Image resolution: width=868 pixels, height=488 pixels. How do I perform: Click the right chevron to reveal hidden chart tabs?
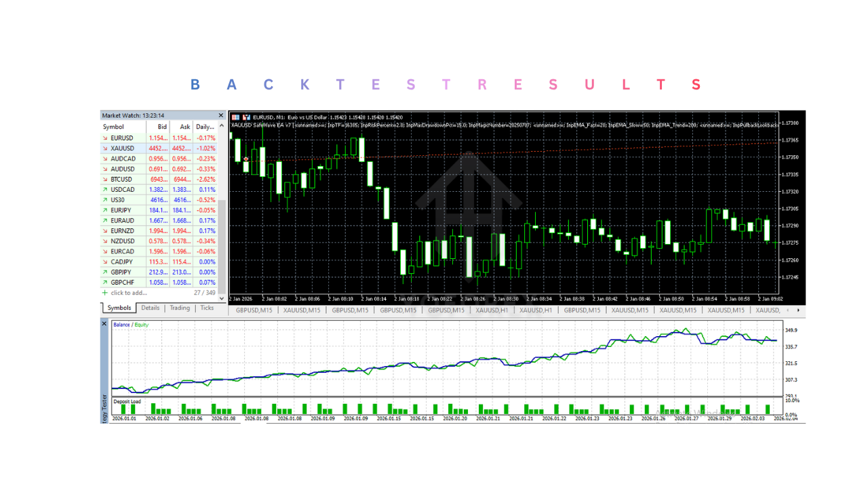click(x=798, y=310)
